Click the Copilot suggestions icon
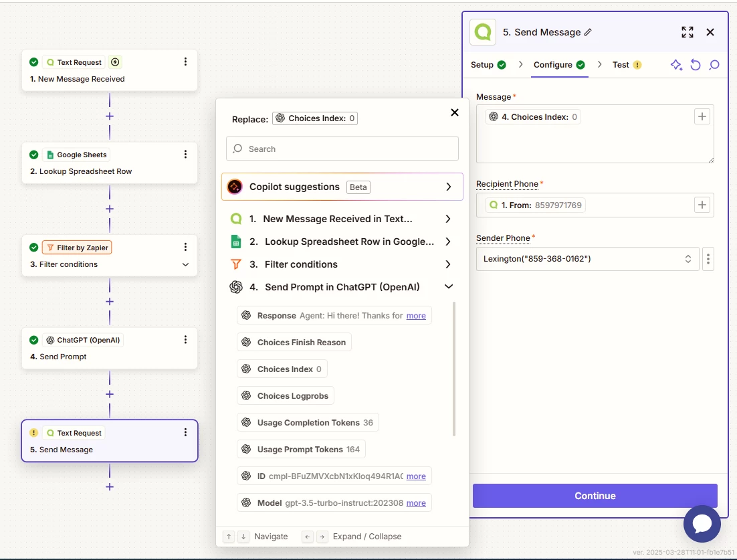 coord(235,187)
